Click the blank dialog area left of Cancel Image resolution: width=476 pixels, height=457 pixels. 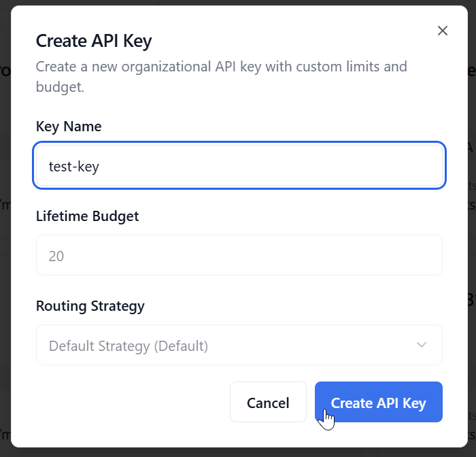pos(129,403)
